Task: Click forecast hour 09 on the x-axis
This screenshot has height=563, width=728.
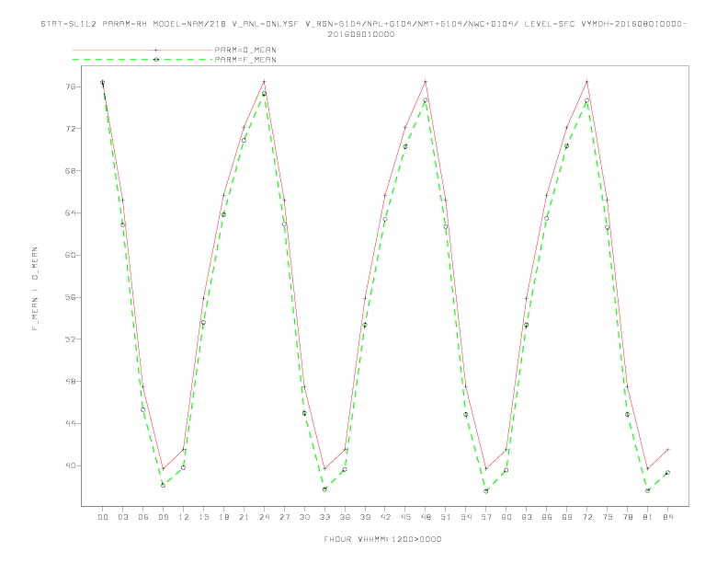Action: [163, 517]
